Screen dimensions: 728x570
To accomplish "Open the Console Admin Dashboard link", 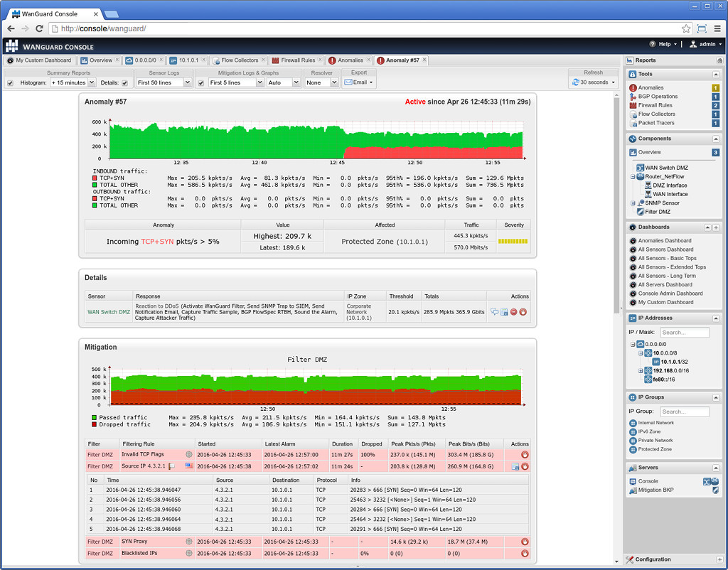I will pos(670,294).
